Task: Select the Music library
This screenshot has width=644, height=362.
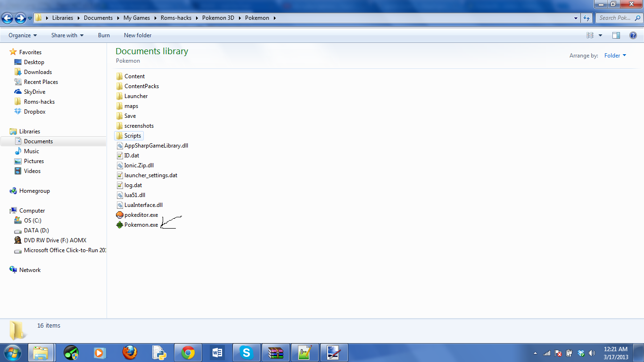Action: [27, 151]
